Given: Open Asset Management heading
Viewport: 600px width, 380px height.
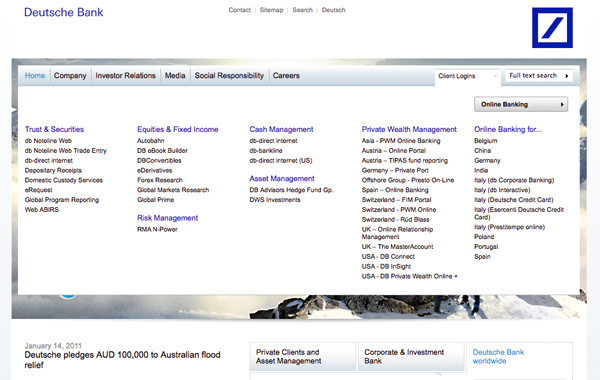Looking at the screenshot, I should click(282, 179).
